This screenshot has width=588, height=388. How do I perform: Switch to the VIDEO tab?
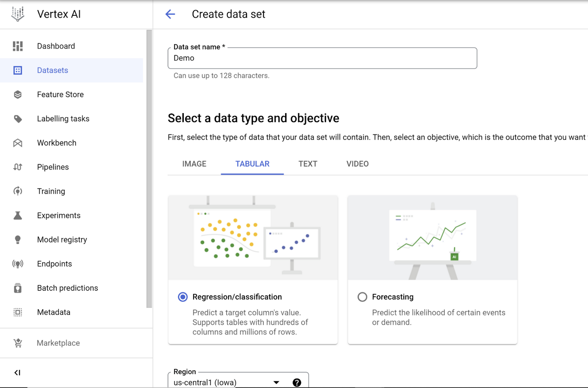(x=357, y=164)
